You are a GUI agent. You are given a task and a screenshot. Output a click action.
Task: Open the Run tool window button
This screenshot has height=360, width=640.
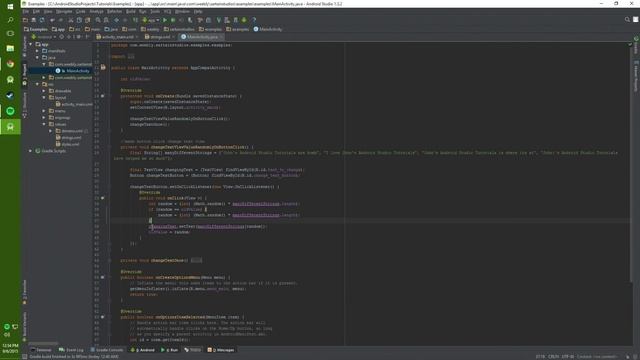coord(170,350)
